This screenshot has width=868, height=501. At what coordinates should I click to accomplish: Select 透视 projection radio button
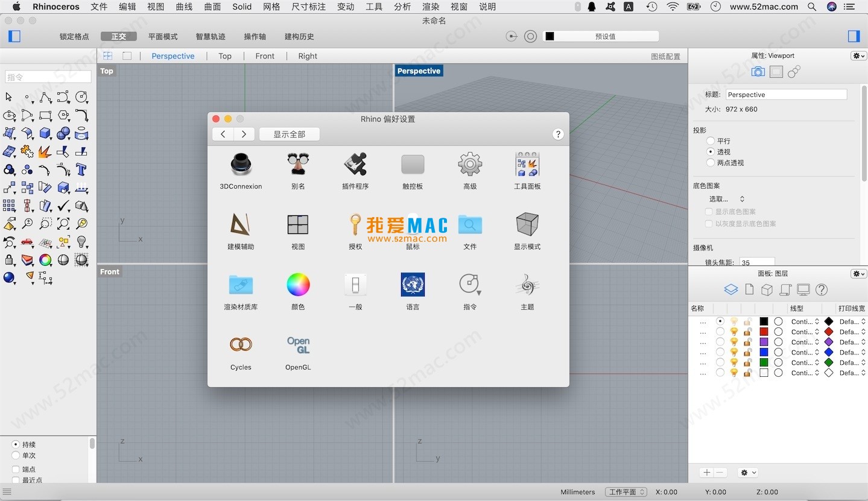click(711, 151)
